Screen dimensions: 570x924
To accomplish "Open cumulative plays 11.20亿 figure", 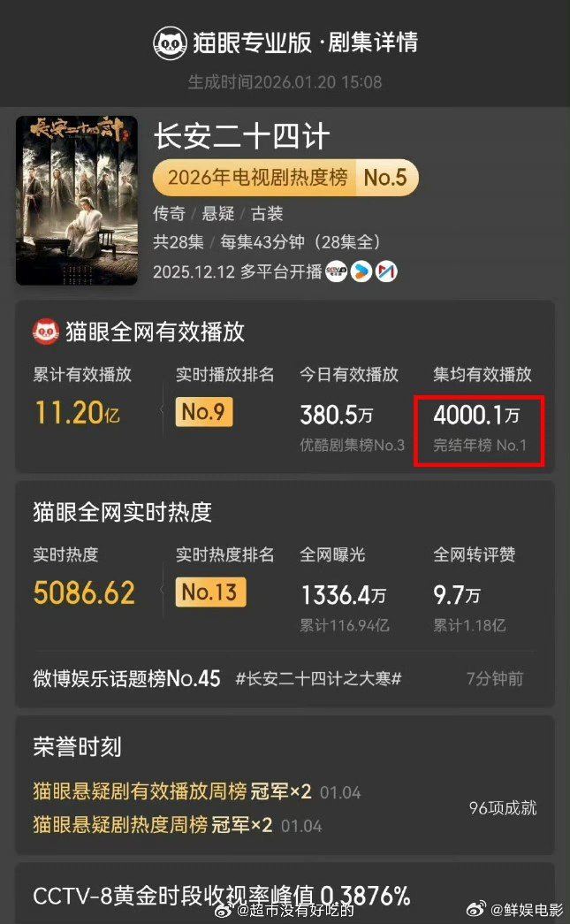I will click(x=77, y=413).
